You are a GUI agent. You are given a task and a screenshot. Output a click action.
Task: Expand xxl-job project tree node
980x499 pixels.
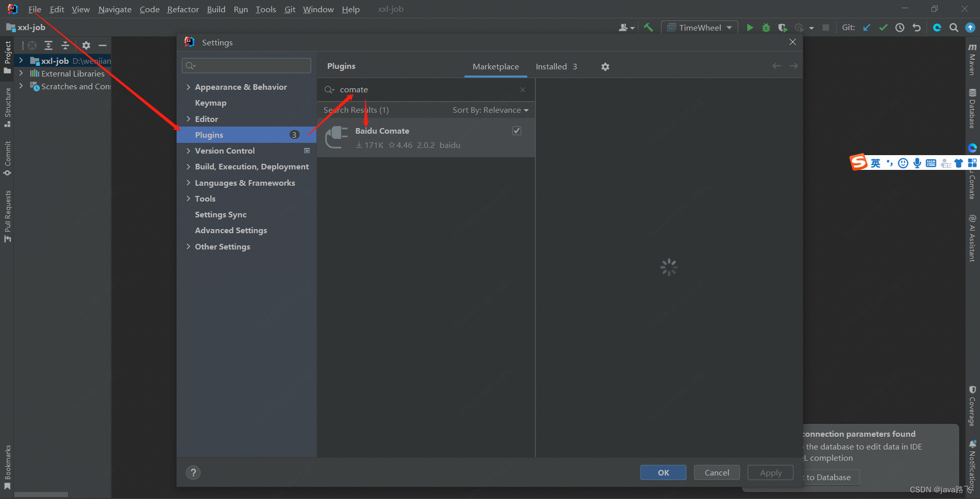click(x=21, y=61)
